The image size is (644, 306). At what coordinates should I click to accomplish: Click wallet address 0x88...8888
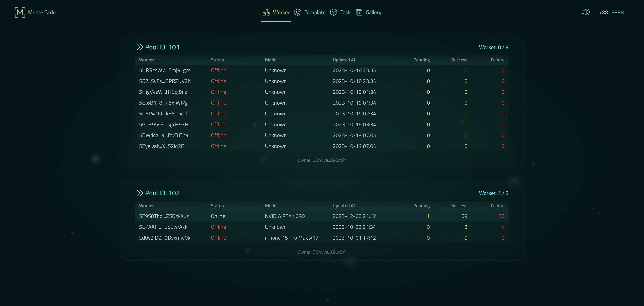[x=610, y=12]
